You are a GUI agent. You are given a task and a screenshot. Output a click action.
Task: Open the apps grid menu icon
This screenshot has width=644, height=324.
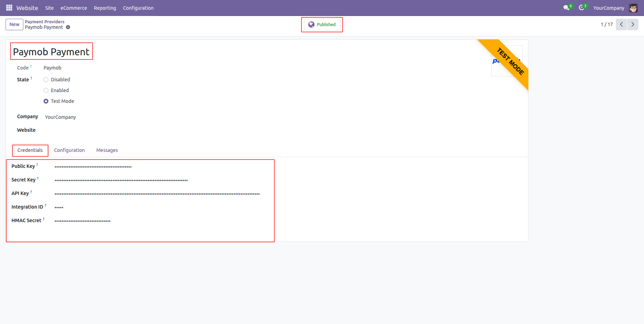pyautogui.click(x=9, y=8)
